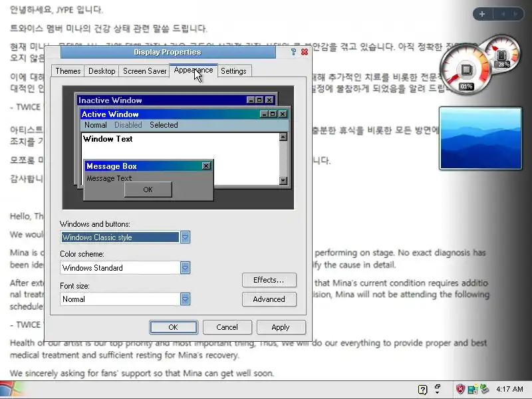Click the Advanced button
The width and height of the screenshot is (532, 399).
(269, 299)
